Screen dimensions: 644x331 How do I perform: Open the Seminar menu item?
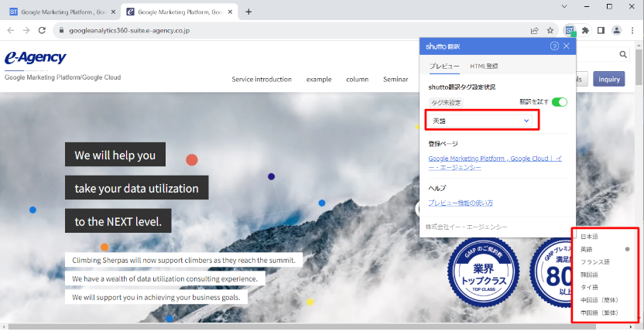point(396,79)
